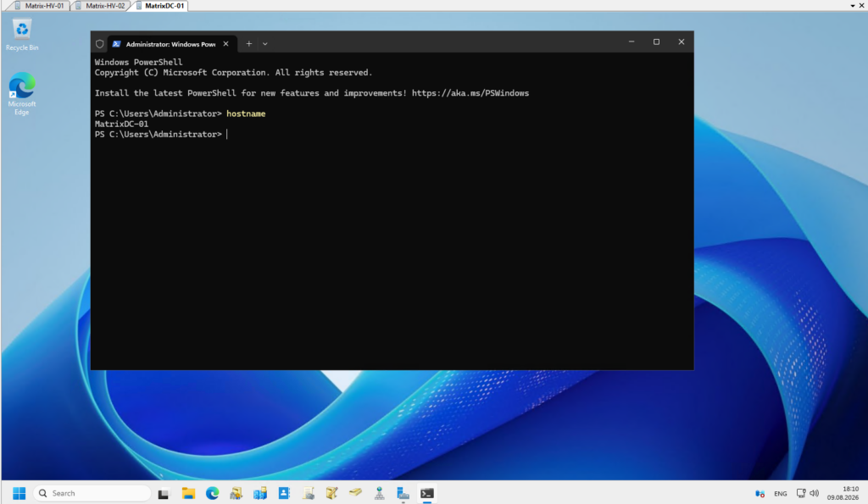868x504 pixels.
Task: Add a new terminal tab with plus button
Action: 249,44
